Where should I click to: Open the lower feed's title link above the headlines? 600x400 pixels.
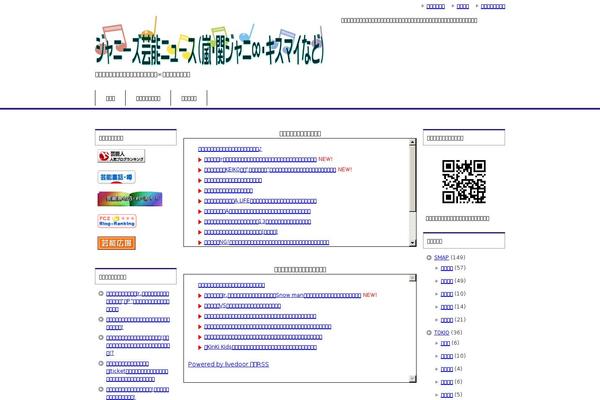point(231,285)
